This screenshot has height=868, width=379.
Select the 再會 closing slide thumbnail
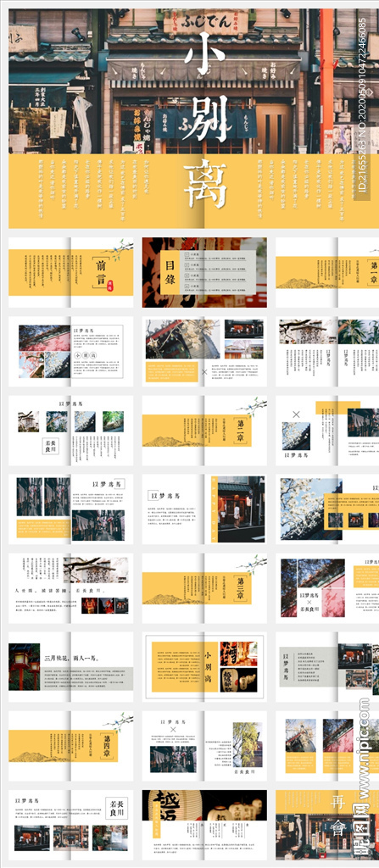[327, 825]
